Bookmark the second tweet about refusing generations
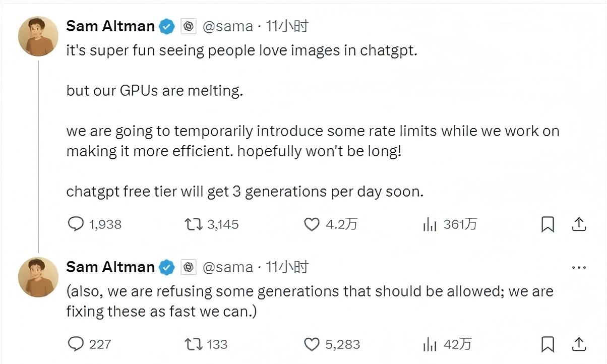This screenshot has height=364, width=607. pyautogui.click(x=548, y=344)
